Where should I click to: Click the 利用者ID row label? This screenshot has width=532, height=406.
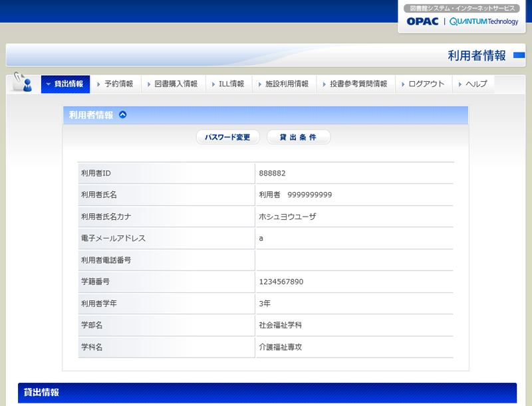pyautogui.click(x=96, y=173)
